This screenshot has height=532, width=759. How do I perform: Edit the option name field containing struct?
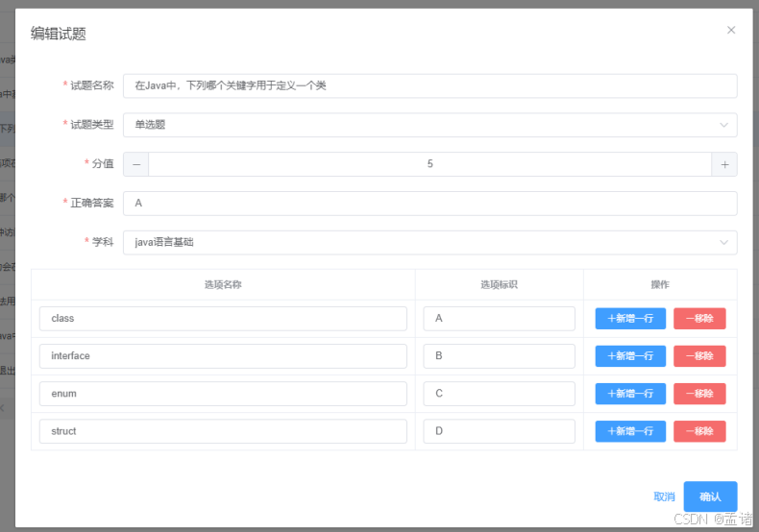[223, 431]
